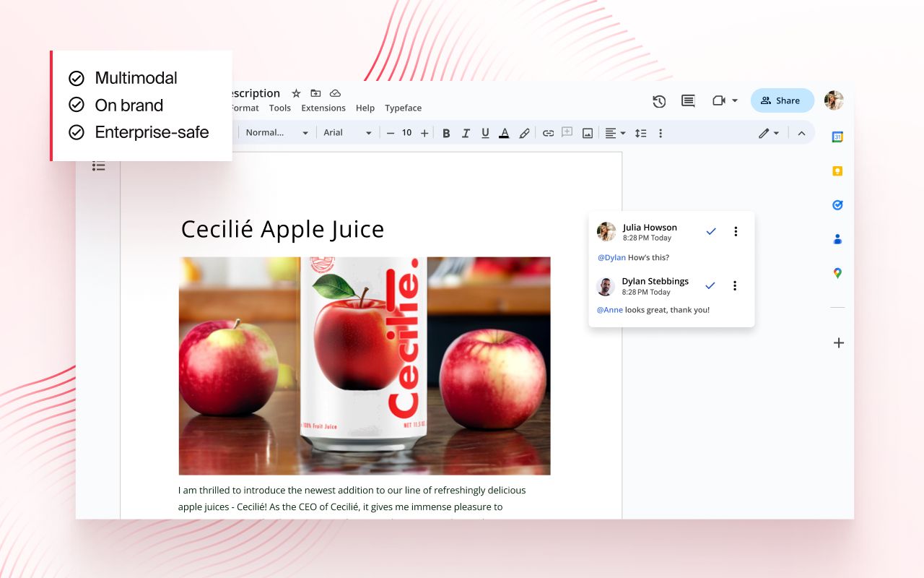Viewport: 924px width, 578px height.
Task: Toggle underline formatting
Action: point(485,133)
